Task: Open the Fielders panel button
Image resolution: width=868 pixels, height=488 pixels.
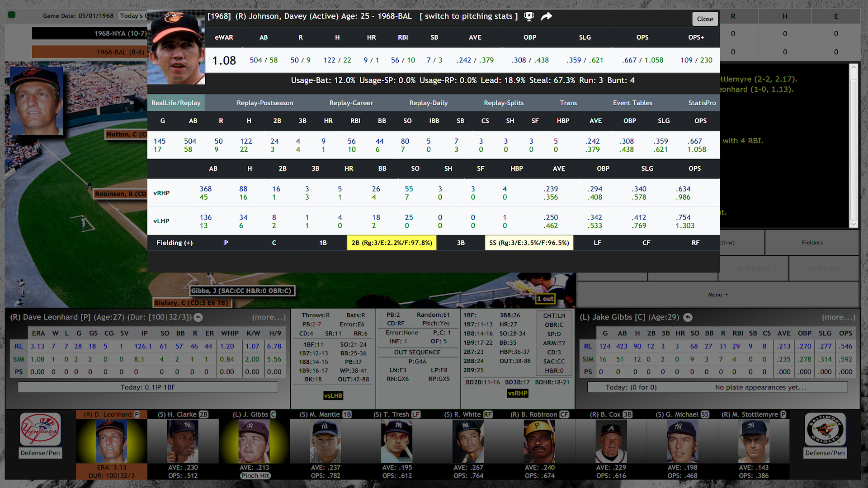Action: pos(812,243)
